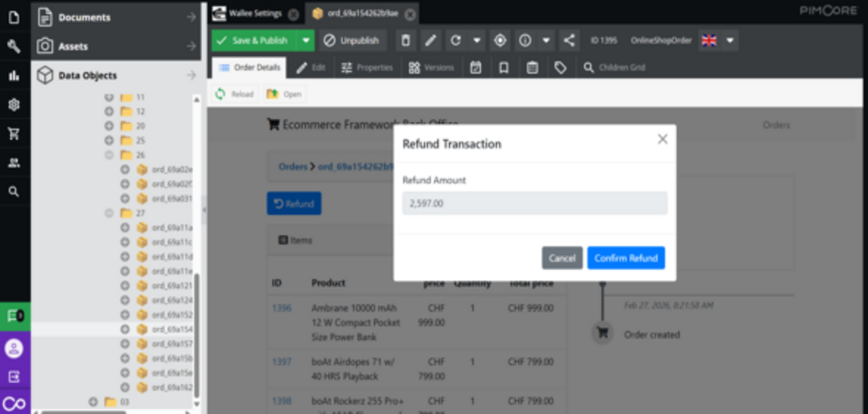Screen dimensions: 868x414
Task: Click the locate-in-tree target icon
Action: tap(500, 40)
